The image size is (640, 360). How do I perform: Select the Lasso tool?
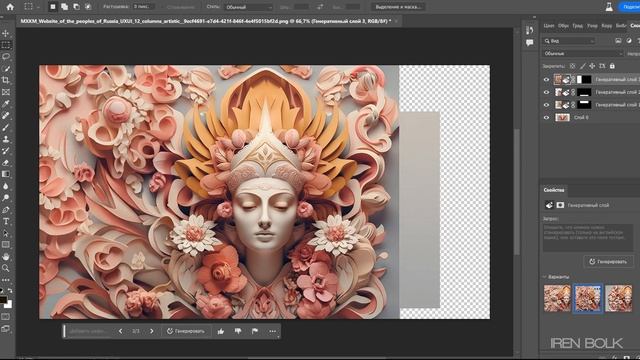click(6, 56)
